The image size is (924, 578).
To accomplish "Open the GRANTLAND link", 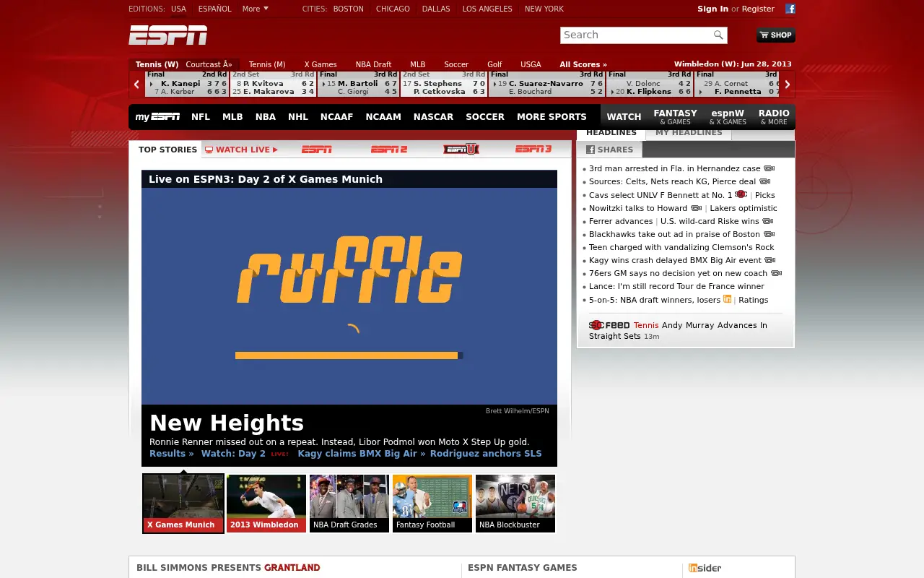I will click(292, 568).
